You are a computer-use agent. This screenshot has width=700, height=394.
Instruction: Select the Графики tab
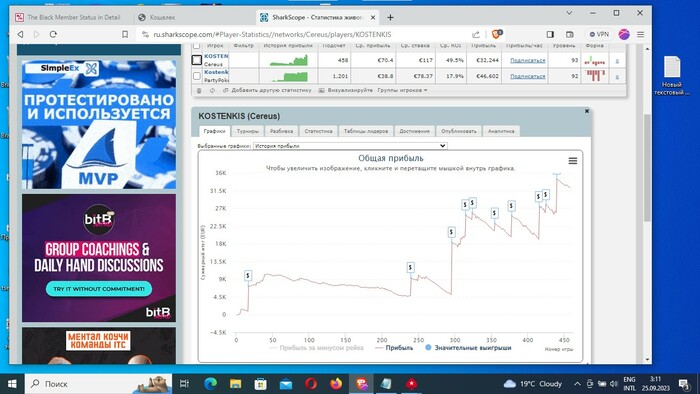click(214, 131)
